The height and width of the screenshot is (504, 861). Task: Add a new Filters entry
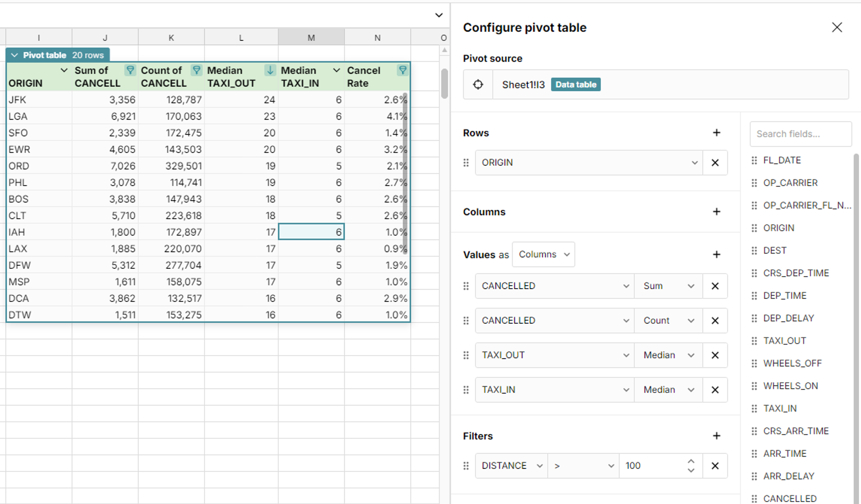coord(716,436)
